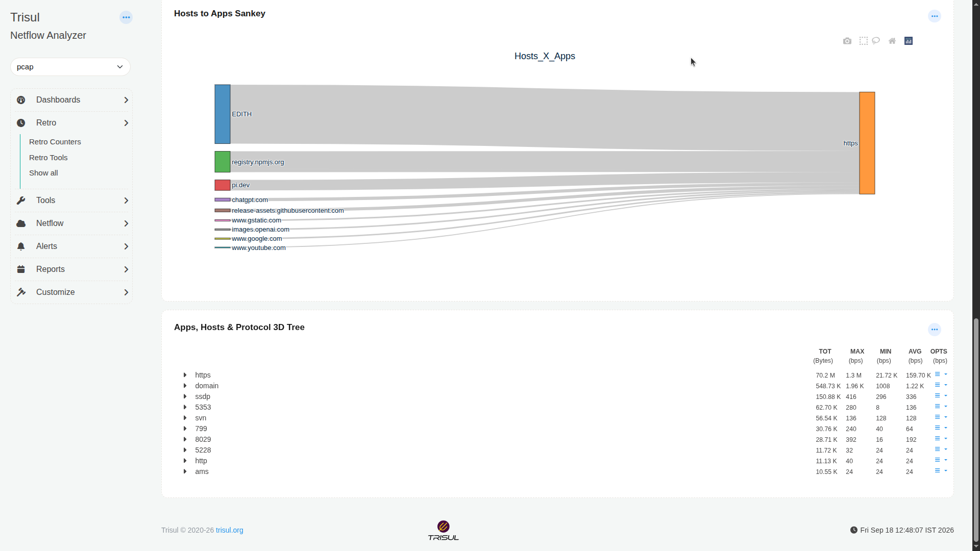Click the blue EDITH node in Sankey

(223, 114)
